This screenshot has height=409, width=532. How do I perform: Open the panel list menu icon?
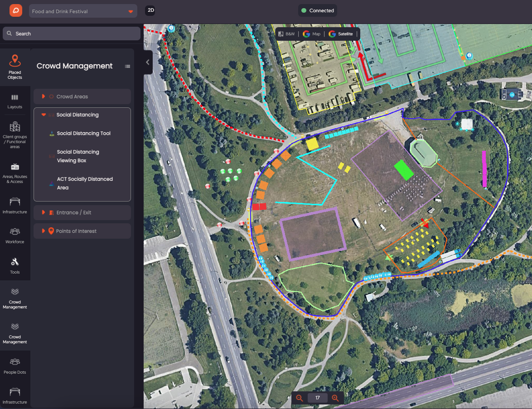coord(128,66)
